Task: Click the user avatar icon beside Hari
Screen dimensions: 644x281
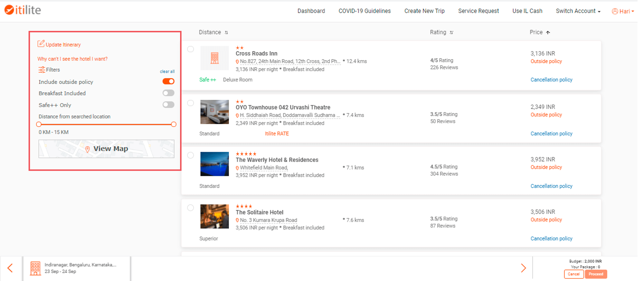Action: (x=615, y=11)
